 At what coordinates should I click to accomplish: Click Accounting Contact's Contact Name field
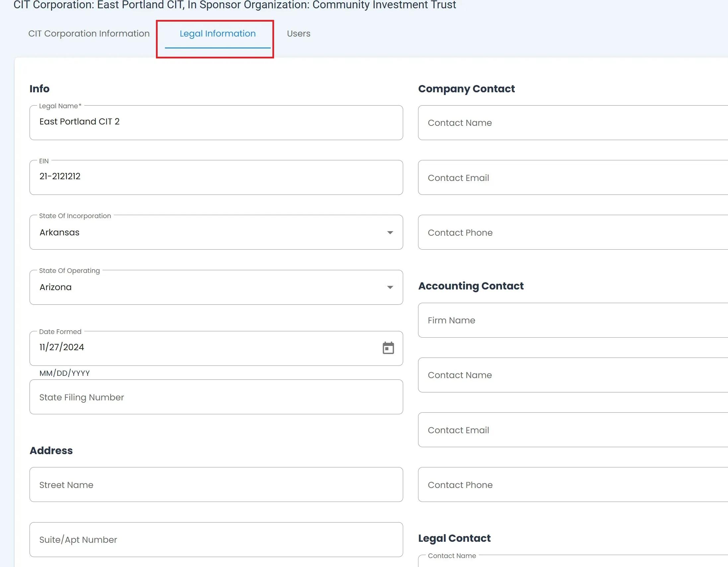pos(573,375)
